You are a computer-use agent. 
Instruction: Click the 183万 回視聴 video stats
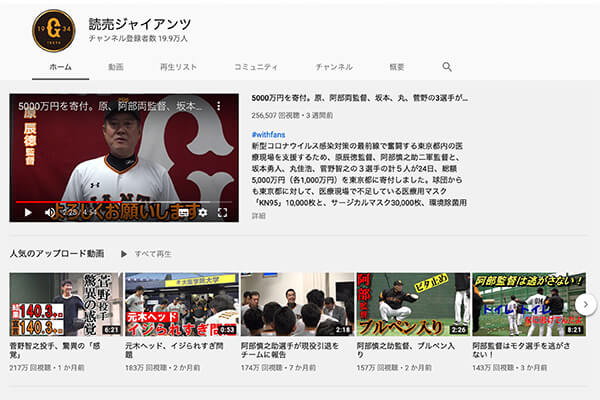pyautogui.click(x=163, y=368)
